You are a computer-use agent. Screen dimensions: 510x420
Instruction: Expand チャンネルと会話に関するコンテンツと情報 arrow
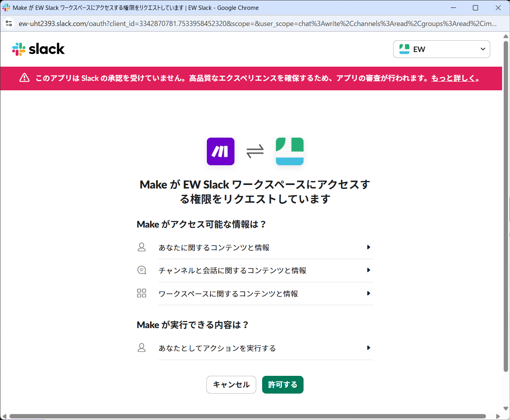coord(368,270)
